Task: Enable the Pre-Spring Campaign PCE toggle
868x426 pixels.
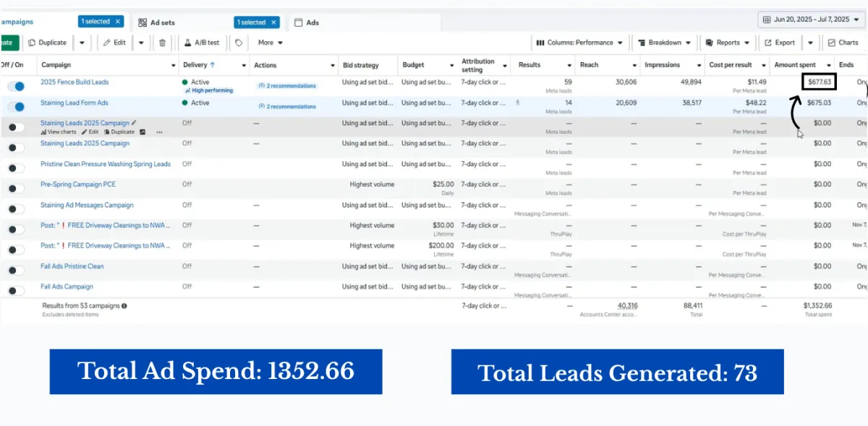Action: click(x=15, y=188)
